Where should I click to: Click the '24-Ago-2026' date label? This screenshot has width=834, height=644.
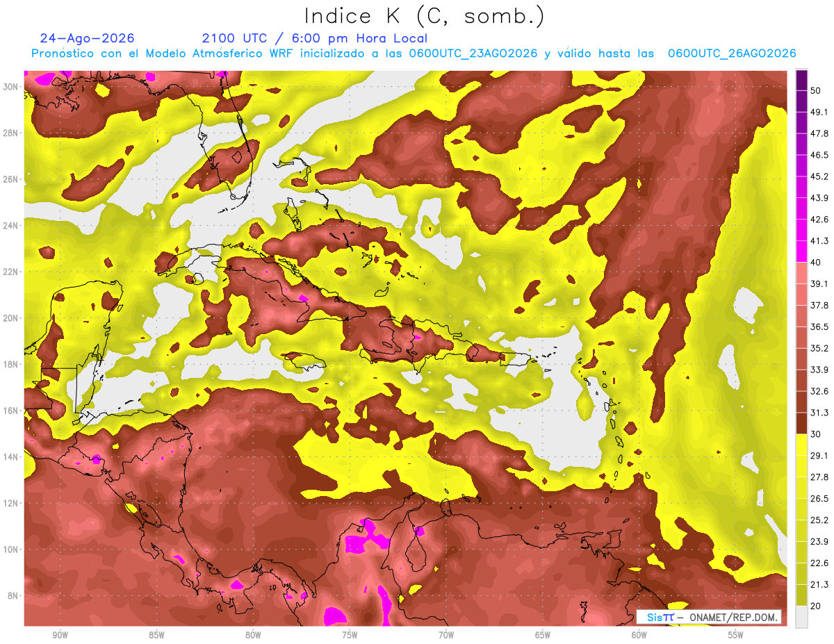[88, 38]
